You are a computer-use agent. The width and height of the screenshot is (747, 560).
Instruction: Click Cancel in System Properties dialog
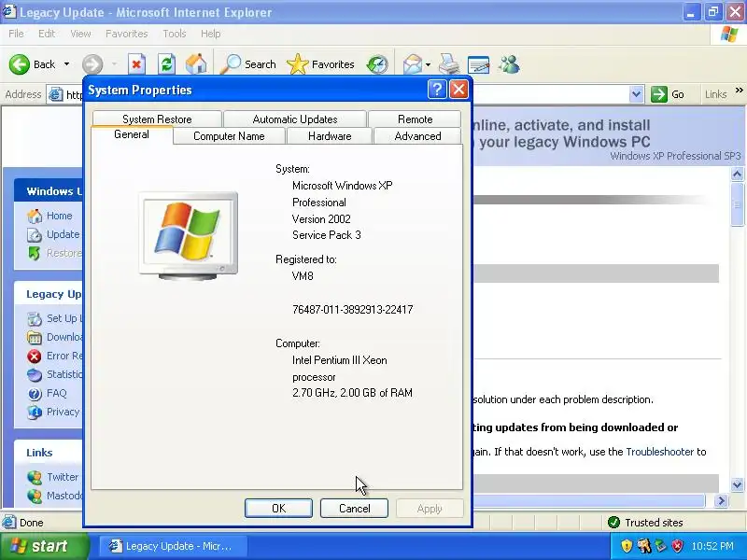coord(355,508)
